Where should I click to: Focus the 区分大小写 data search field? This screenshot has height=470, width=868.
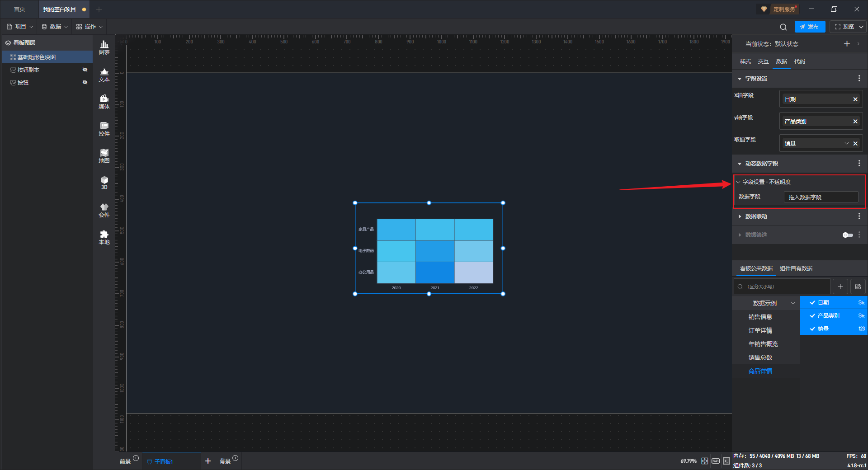782,287
